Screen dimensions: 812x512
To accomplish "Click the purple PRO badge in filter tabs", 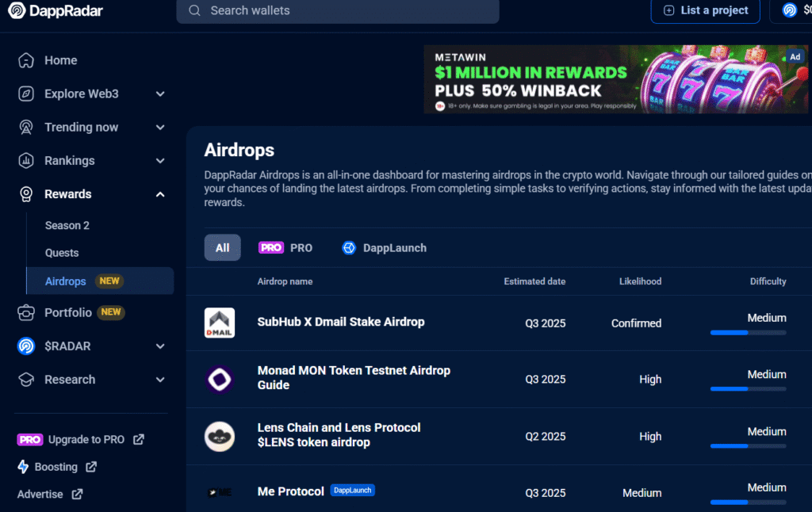I will click(x=271, y=248).
